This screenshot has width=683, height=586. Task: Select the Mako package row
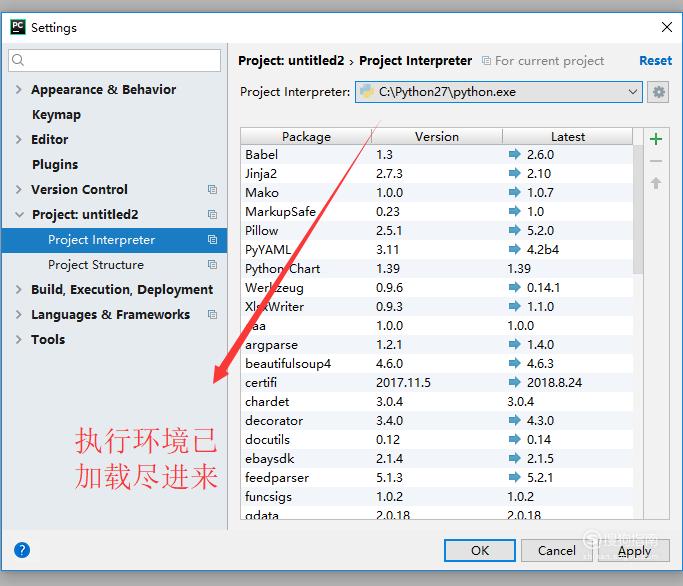[437, 192]
